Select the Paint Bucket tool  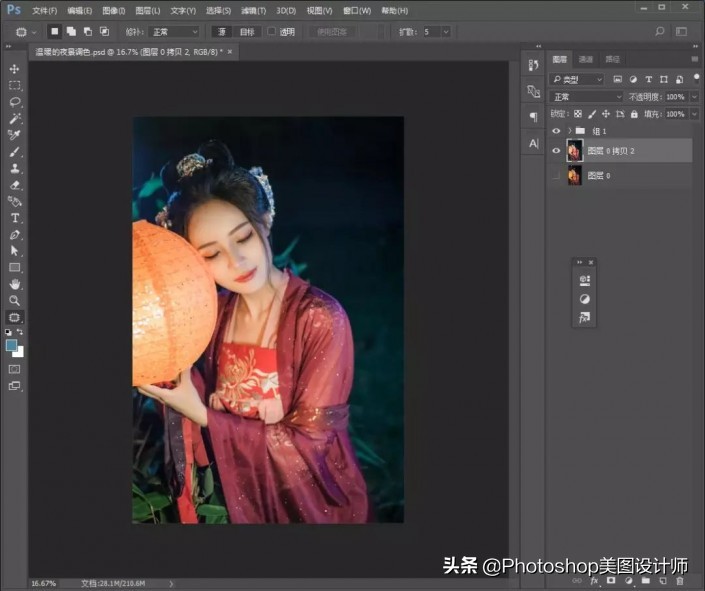(14, 201)
